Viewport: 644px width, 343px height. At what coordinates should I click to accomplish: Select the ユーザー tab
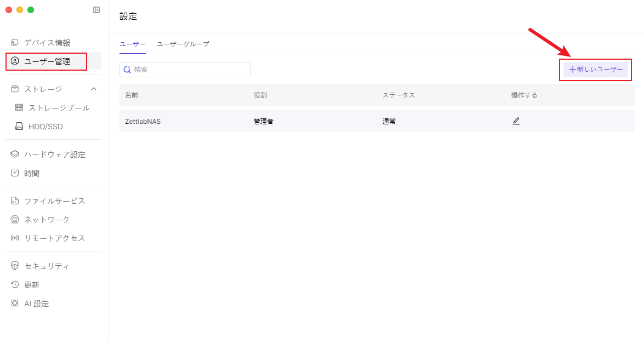click(132, 44)
